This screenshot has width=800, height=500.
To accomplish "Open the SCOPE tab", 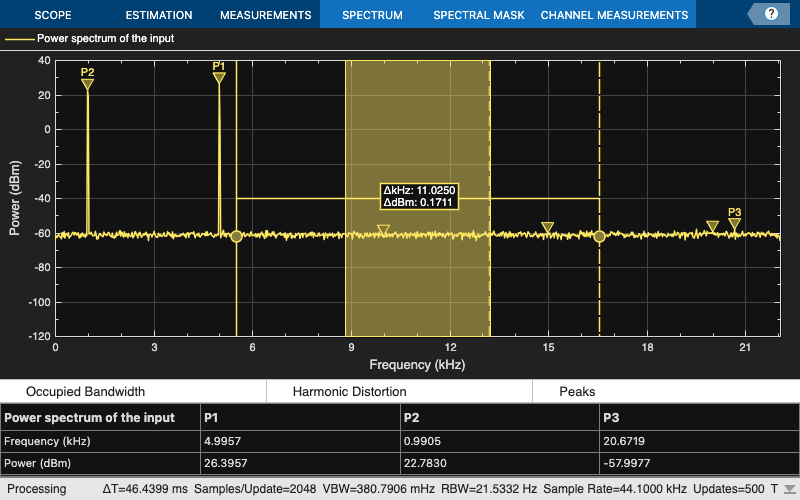I will (x=53, y=15).
